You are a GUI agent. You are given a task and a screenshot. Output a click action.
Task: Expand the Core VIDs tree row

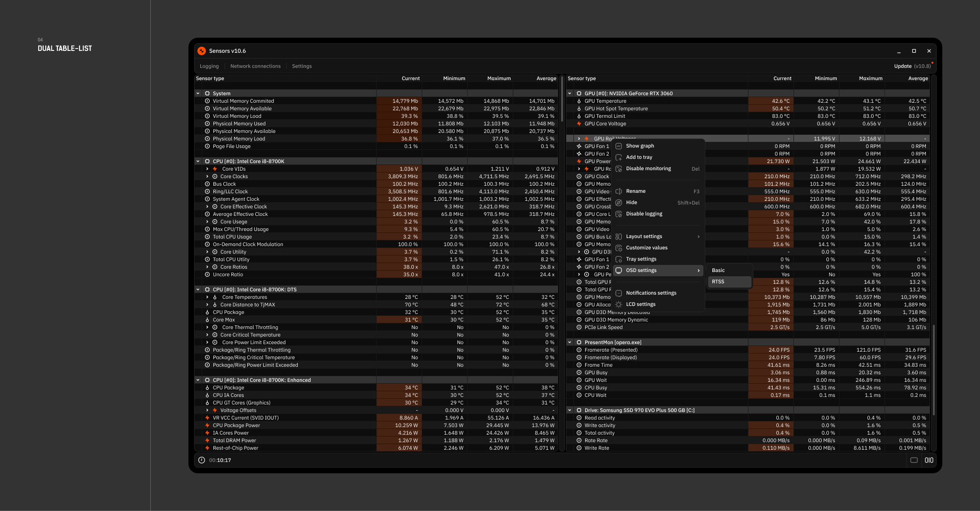point(207,169)
